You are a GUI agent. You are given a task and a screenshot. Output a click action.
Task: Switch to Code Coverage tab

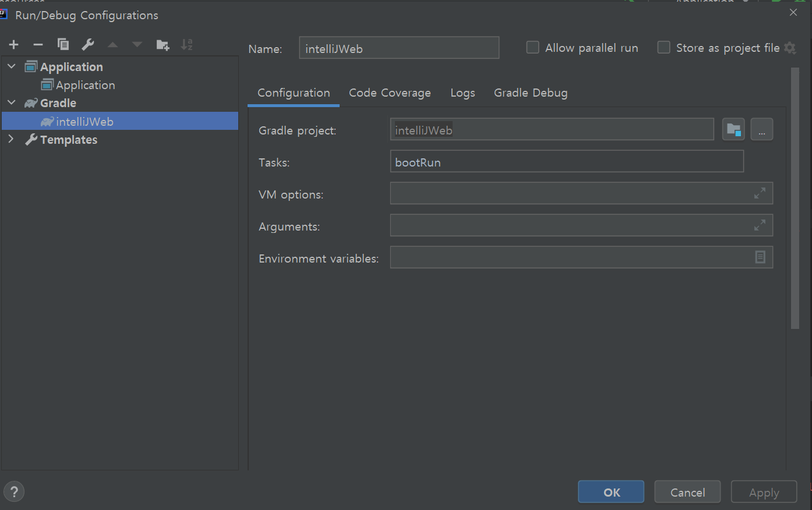coord(390,93)
